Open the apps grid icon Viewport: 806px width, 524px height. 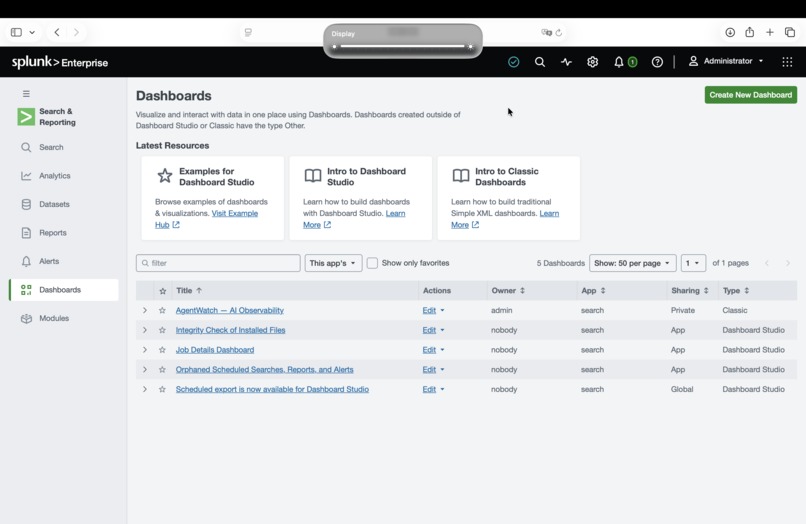click(787, 62)
